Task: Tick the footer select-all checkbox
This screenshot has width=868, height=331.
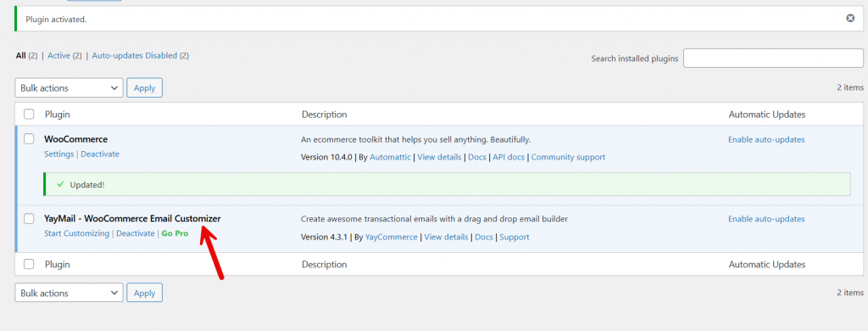Action: (x=29, y=265)
